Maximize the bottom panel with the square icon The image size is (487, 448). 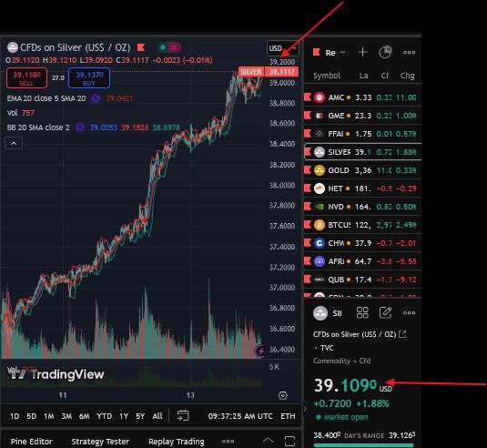tap(289, 441)
